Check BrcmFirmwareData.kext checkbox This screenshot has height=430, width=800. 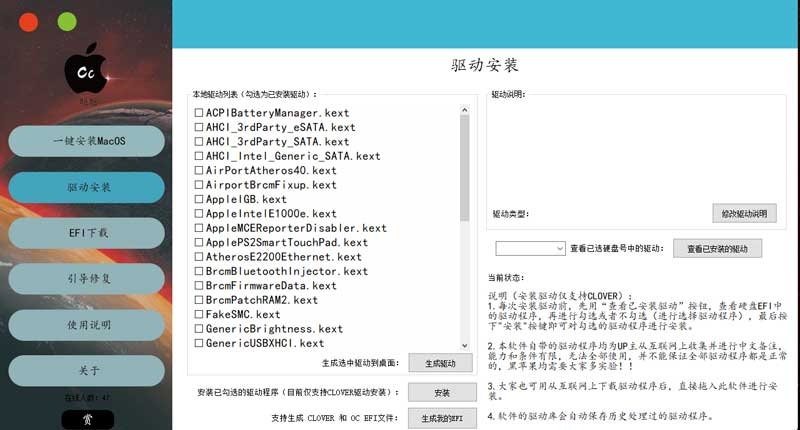[198, 285]
